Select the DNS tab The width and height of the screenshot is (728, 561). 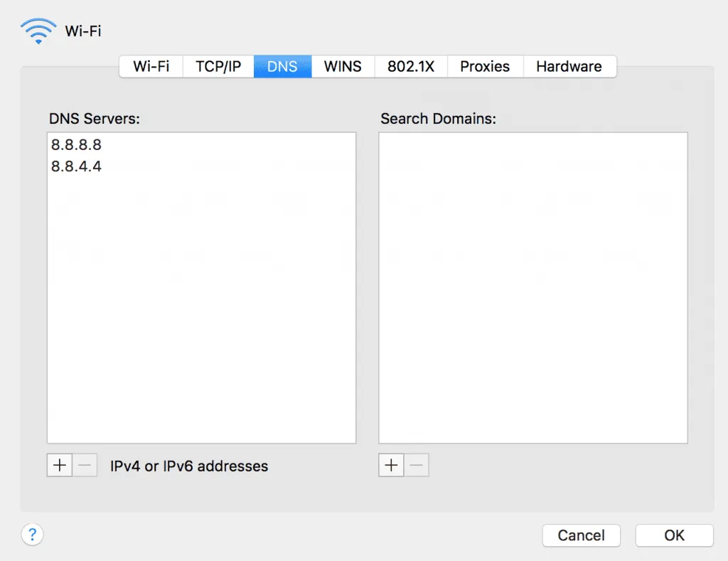(282, 66)
